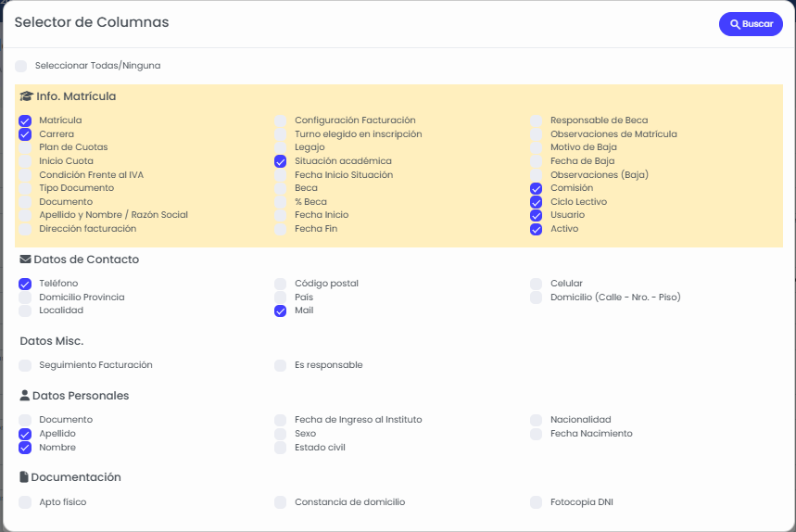796x532 pixels.
Task: Check the Legajo checkbox
Action: 280,147
